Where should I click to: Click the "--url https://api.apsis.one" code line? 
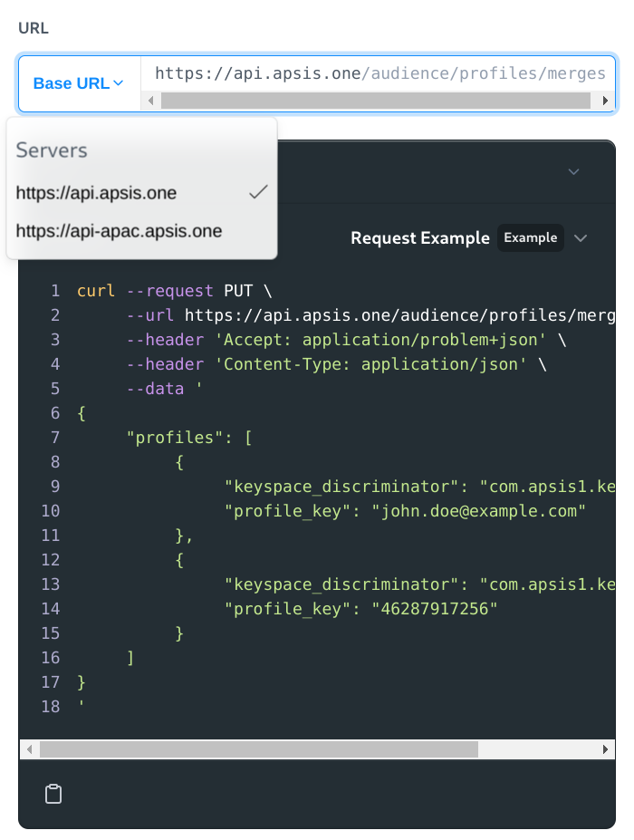370,315
